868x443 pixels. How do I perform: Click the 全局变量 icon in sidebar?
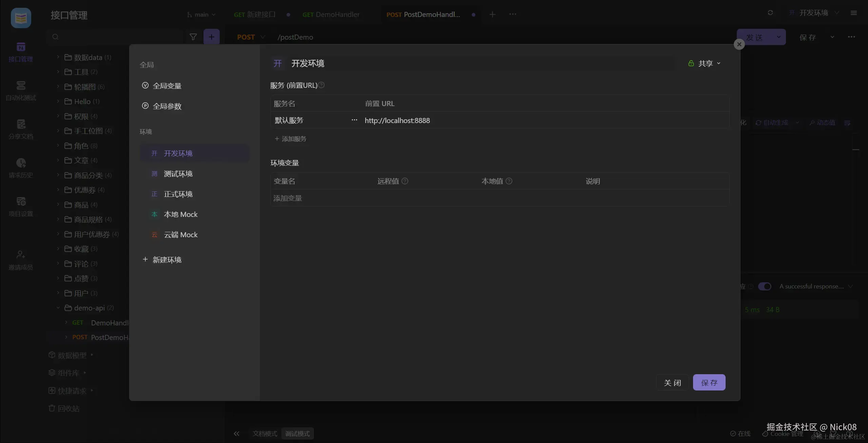(145, 85)
